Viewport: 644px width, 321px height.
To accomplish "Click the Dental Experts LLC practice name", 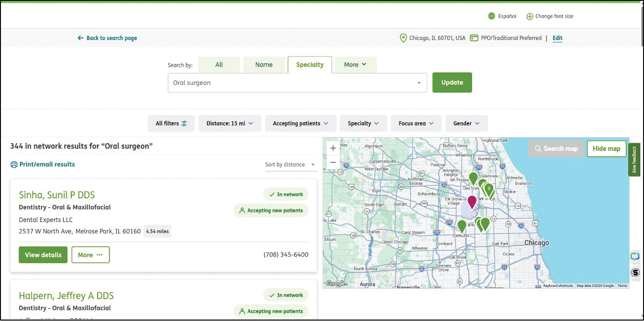I will 46,220.
